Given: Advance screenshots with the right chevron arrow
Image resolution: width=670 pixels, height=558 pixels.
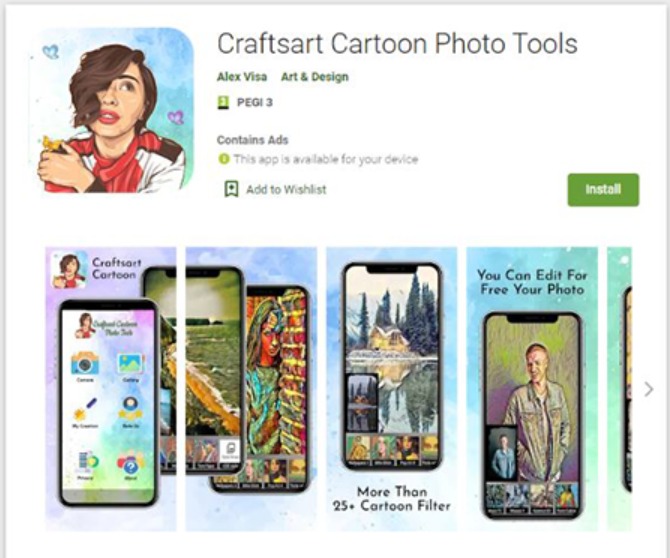Looking at the screenshot, I should click(x=649, y=389).
